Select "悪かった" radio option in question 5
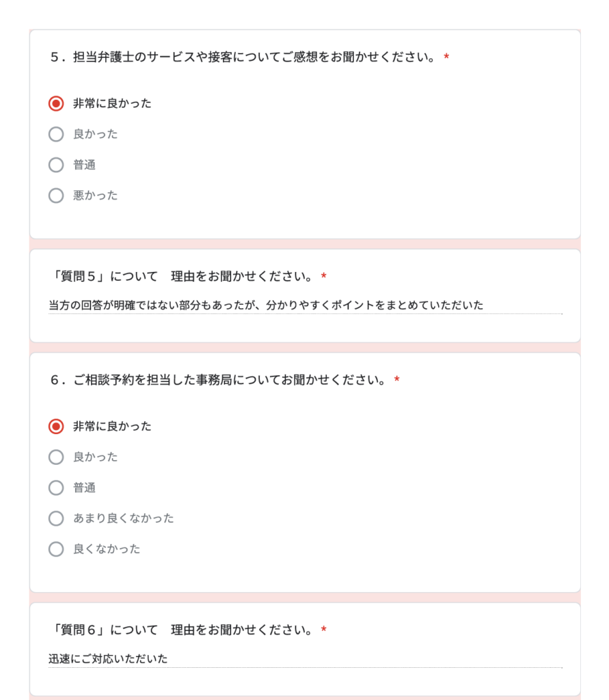The width and height of the screenshot is (609, 700). (56, 196)
